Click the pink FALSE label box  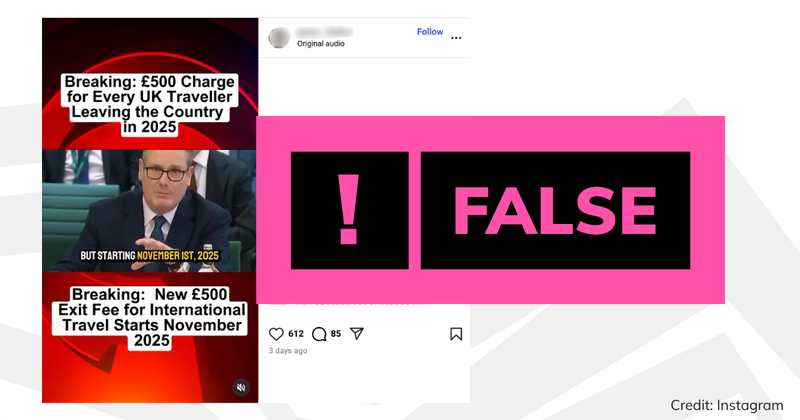[x=555, y=210]
